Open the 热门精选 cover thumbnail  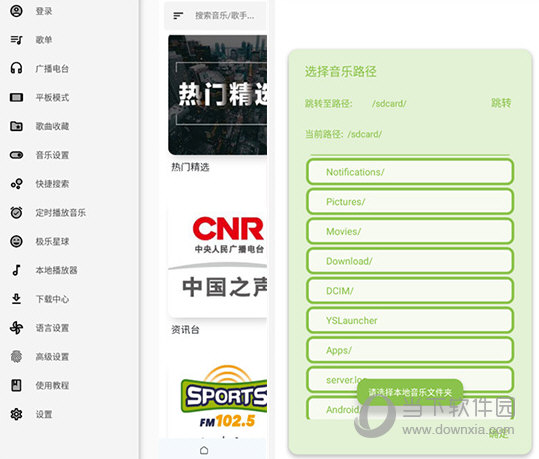(218, 95)
